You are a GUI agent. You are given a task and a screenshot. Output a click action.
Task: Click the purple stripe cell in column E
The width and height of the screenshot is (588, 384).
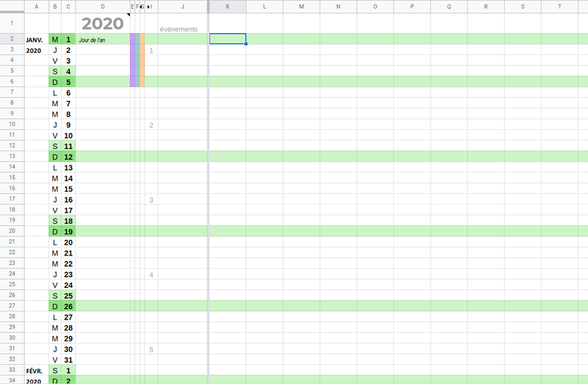click(132, 60)
